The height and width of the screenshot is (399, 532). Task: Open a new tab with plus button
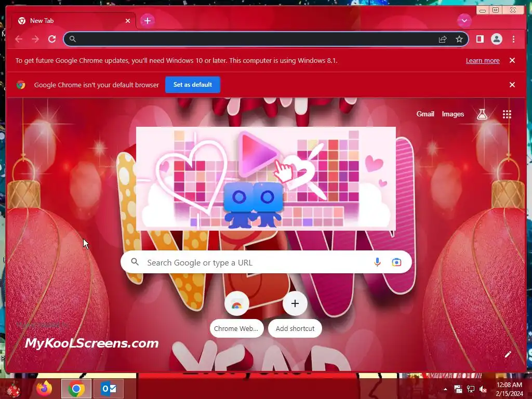[x=147, y=21]
